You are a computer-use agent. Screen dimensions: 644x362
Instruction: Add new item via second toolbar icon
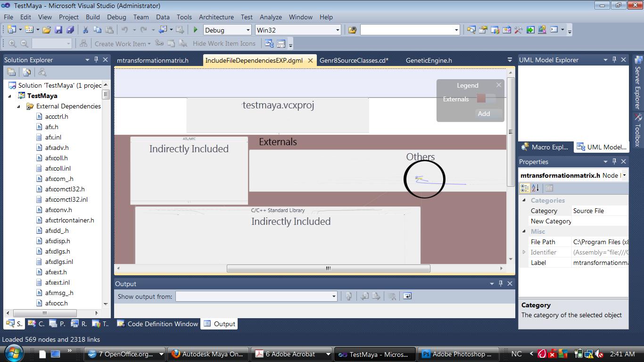29,30
